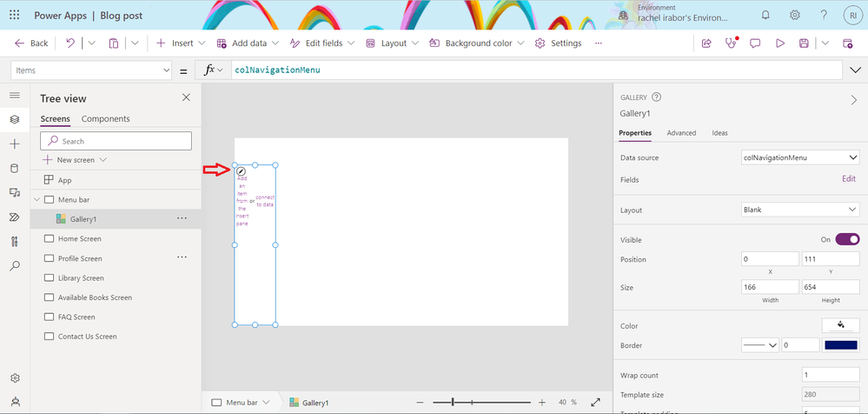Screen dimensions: 868x414
Task: Open settings gear in the header
Action: tap(794, 16)
